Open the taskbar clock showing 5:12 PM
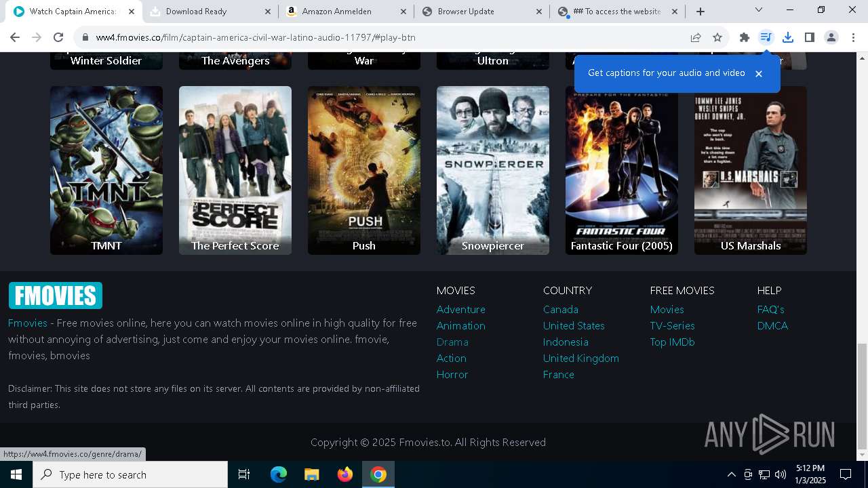This screenshot has width=868, height=488. [x=810, y=474]
